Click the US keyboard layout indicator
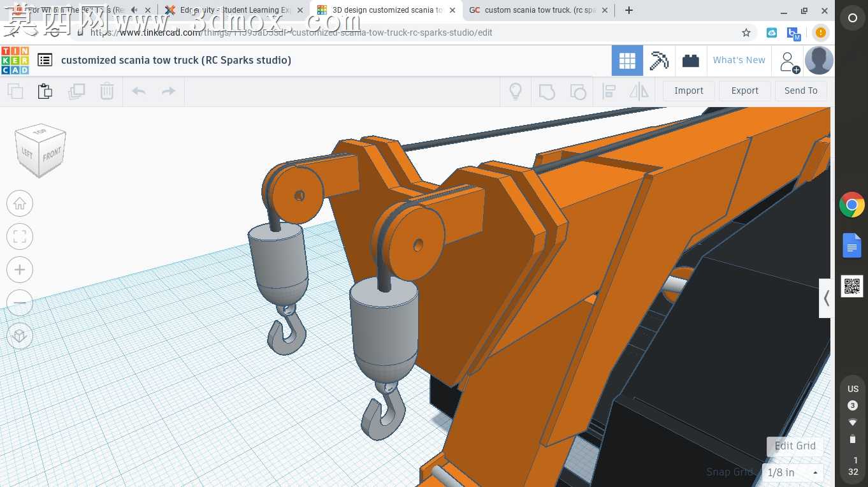Image resolution: width=868 pixels, height=487 pixels. point(853,389)
